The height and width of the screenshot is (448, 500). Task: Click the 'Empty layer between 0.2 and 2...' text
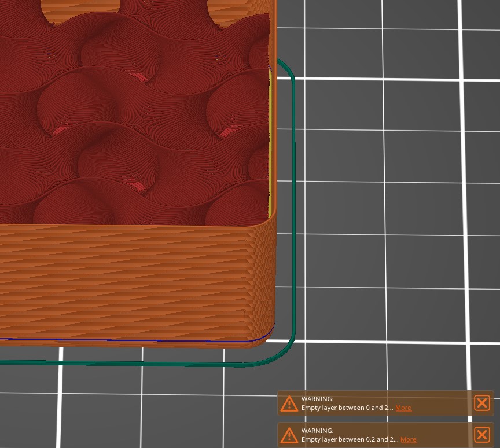click(x=350, y=440)
